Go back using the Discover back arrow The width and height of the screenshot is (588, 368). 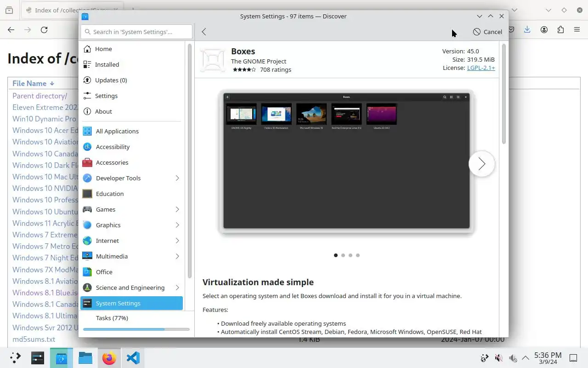[204, 32]
